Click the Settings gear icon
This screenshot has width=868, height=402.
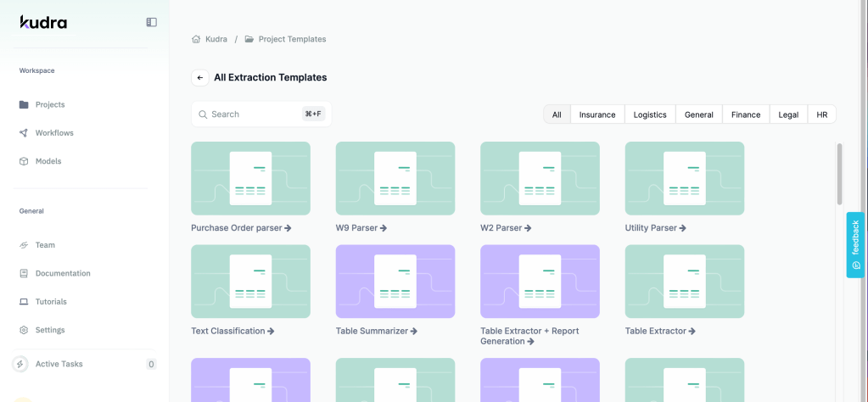[24, 330]
